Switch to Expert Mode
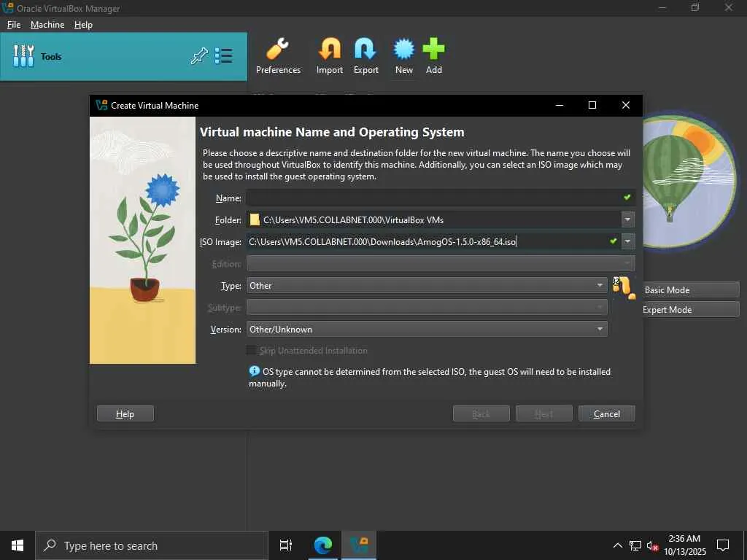Screen dimensions: 747x560 [690, 309]
